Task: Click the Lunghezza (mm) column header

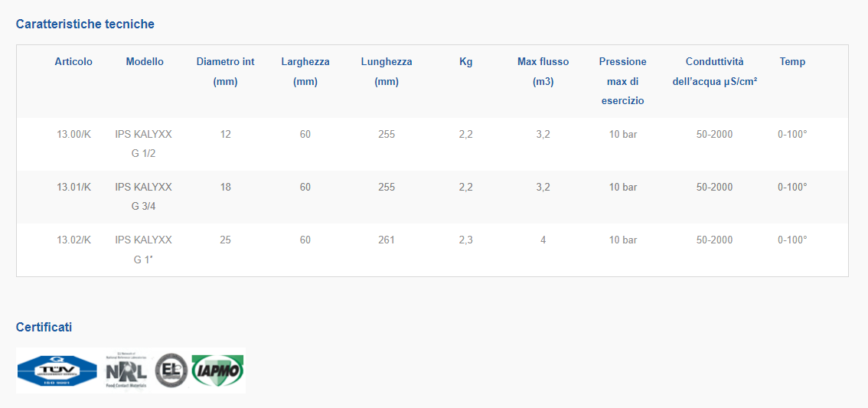Action: point(387,72)
